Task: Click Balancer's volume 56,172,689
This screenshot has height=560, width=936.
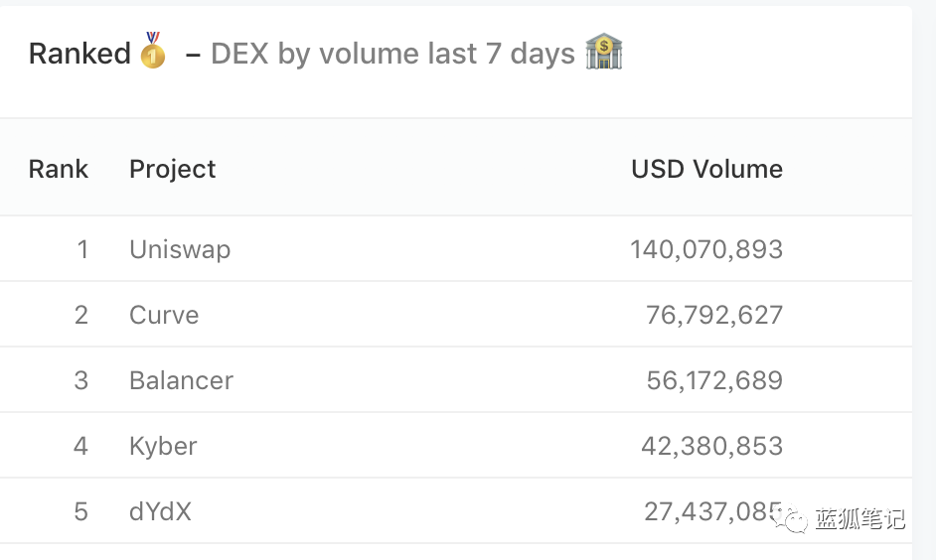Action: tap(714, 380)
